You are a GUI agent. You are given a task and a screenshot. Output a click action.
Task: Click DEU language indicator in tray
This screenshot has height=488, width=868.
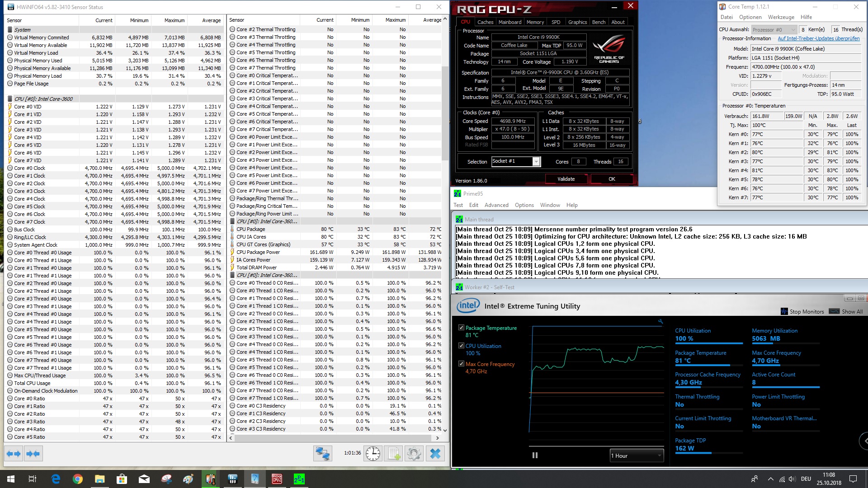tap(806, 479)
